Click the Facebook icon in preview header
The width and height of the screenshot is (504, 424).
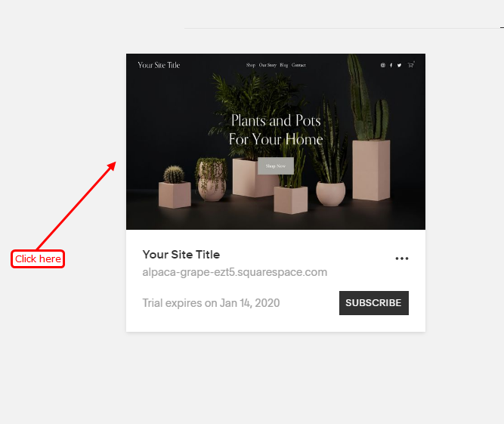click(x=391, y=65)
